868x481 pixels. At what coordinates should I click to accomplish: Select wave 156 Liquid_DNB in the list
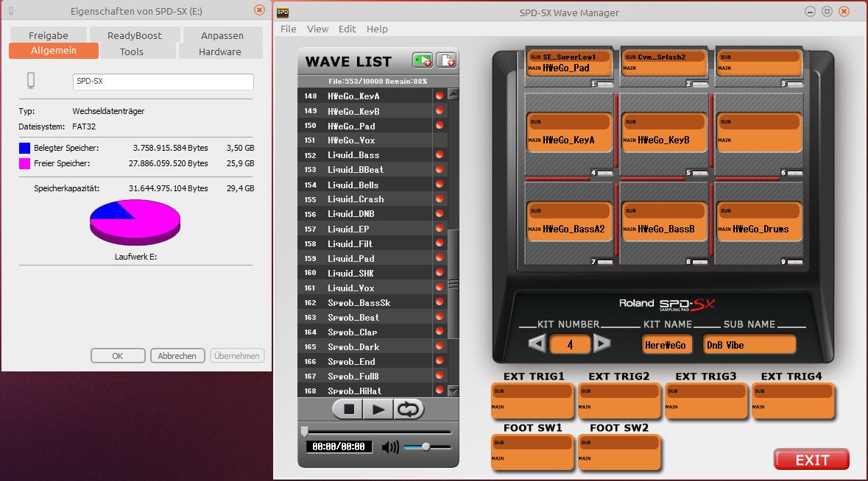point(373,214)
